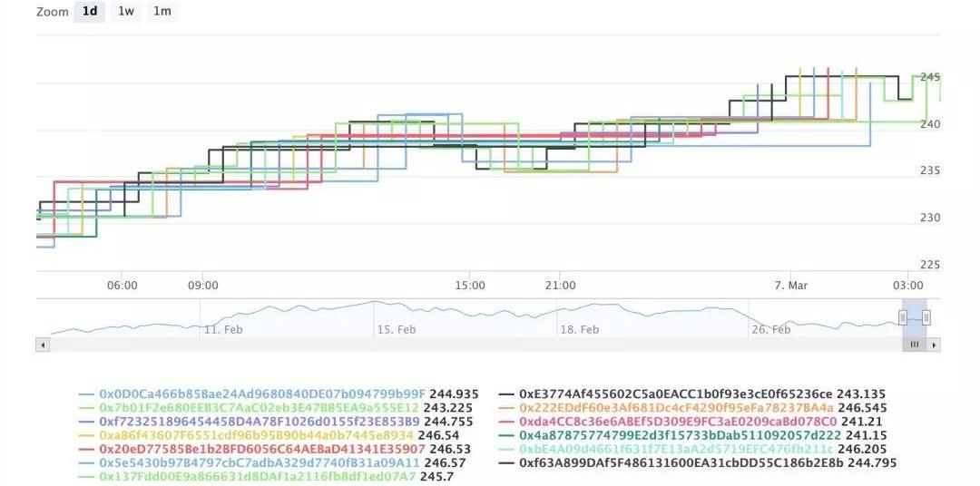Select the 1d zoom range button

[x=90, y=12]
